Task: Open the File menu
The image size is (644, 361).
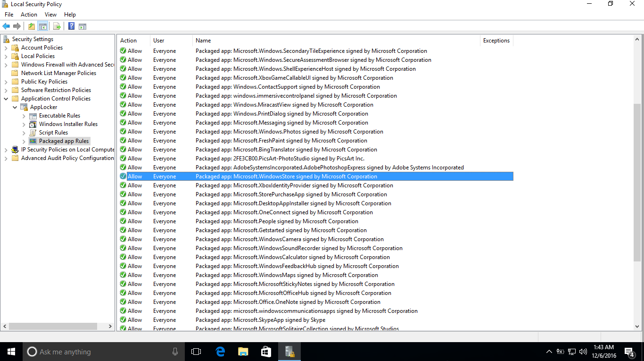Action: point(9,15)
